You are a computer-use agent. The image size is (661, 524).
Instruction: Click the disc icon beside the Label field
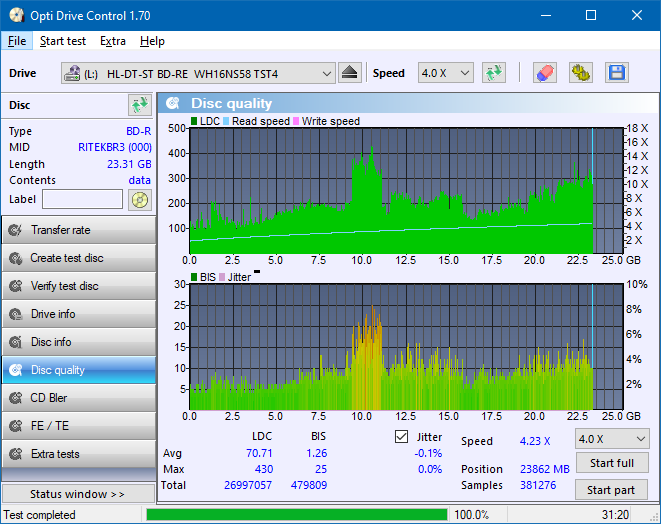(140, 199)
